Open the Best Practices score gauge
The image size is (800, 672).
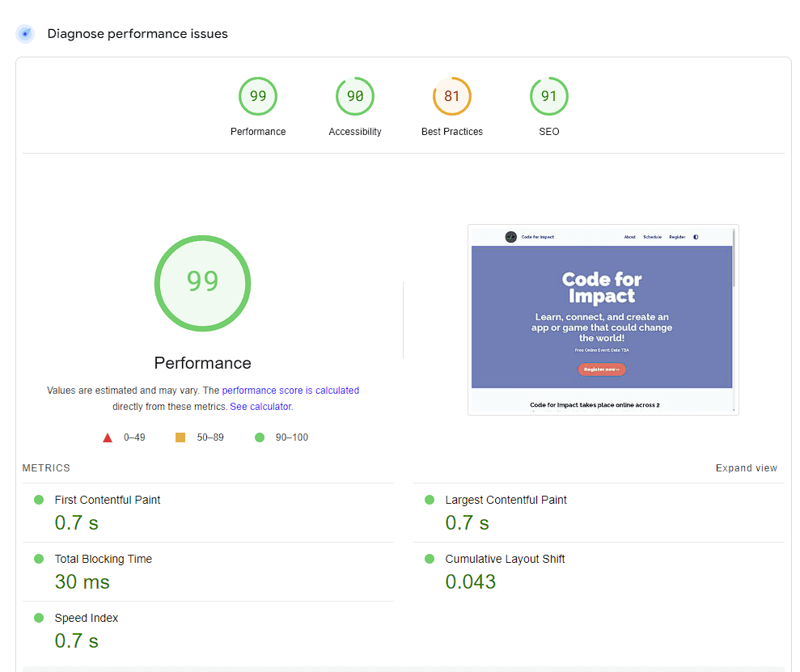click(x=452, y=97)
